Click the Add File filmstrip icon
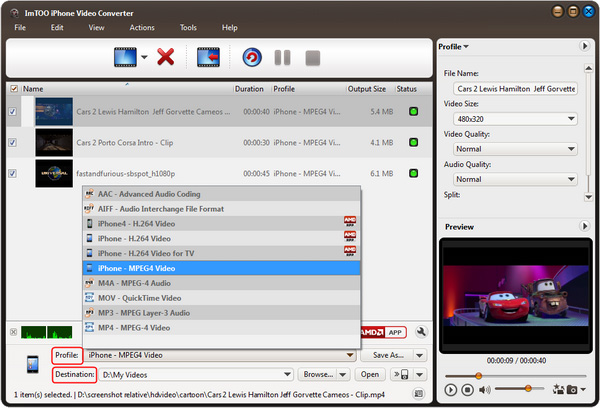600x408 pixels. (125, 57)
